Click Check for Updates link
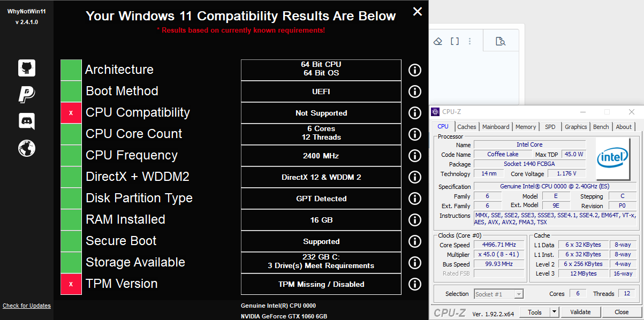This screenshot has width=644, height=320. coord(27,306)
